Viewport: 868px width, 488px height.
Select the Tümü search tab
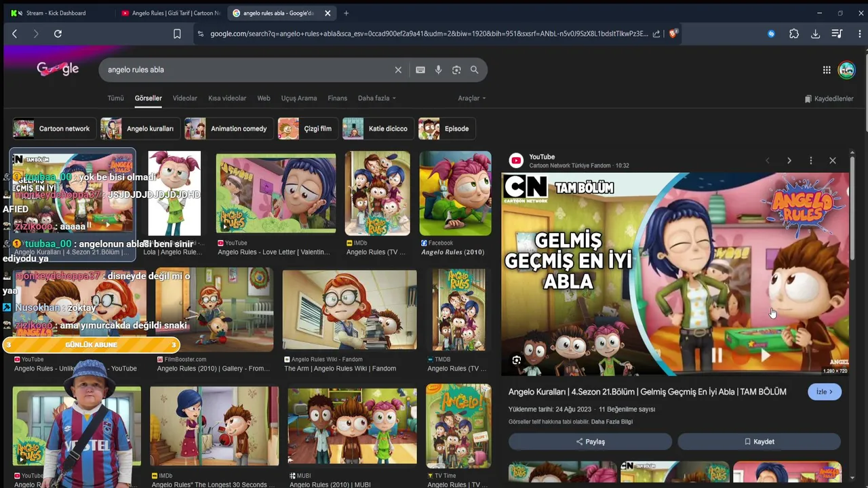coord(115,98)
